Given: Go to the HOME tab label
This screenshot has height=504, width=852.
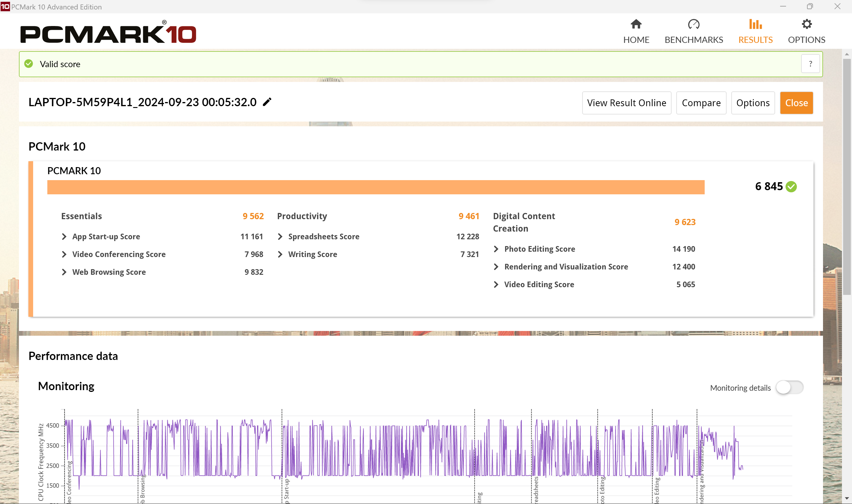Looking at the screenshot, I should click(x=636, y=40).
